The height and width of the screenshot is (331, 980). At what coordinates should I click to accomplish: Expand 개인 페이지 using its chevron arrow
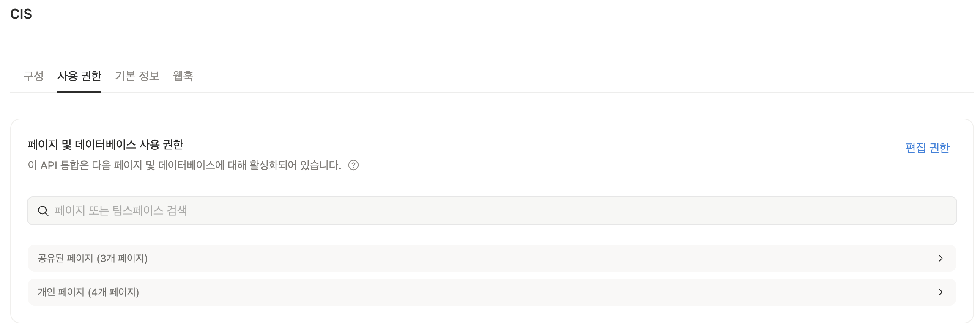pyautogui.click(x=940, y=292)
